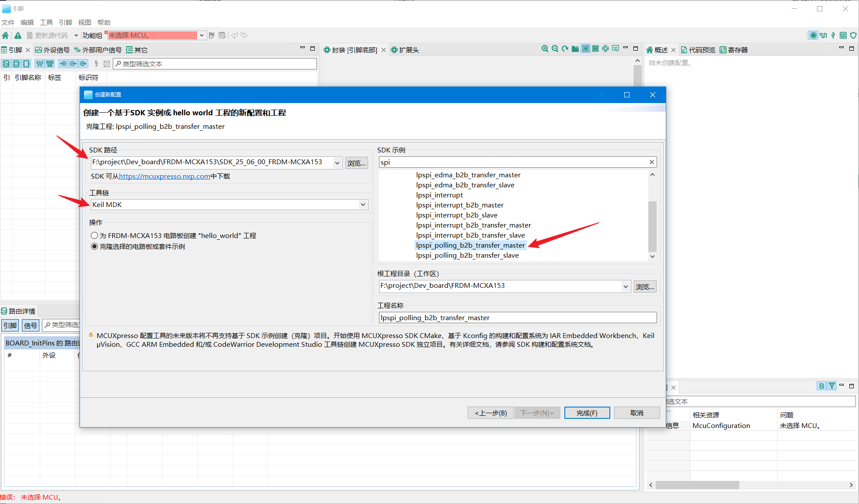Open the mcuxpresso.nxp.com download link

[164, 176]
